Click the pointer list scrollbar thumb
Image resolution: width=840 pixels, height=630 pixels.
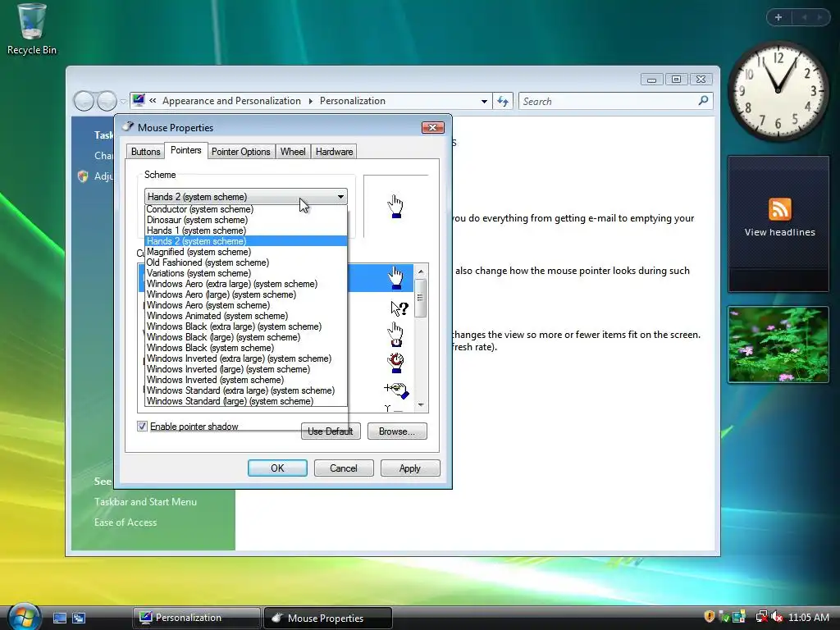point(421,298)
